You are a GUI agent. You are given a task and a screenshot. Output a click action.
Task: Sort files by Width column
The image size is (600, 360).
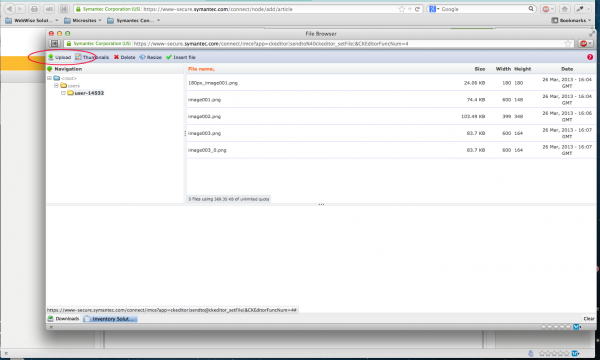click(x=503, y=69)
